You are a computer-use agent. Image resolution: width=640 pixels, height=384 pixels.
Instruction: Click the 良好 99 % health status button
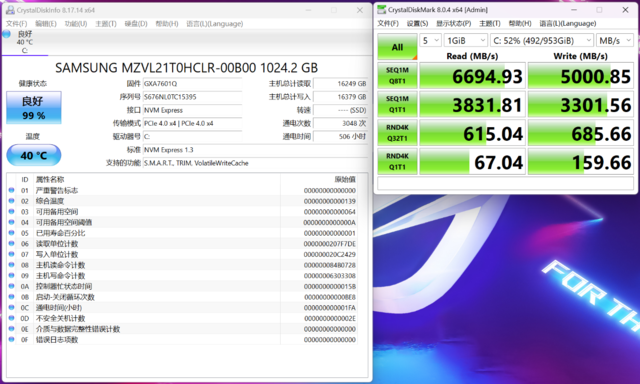pyautogui.click(x=34, y=107)
